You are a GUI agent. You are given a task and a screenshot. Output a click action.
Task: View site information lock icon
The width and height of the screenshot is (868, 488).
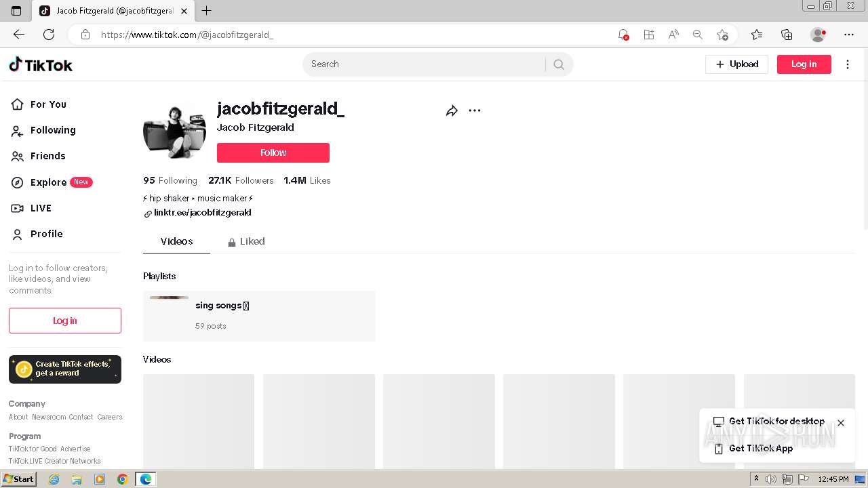pos(85,35)
